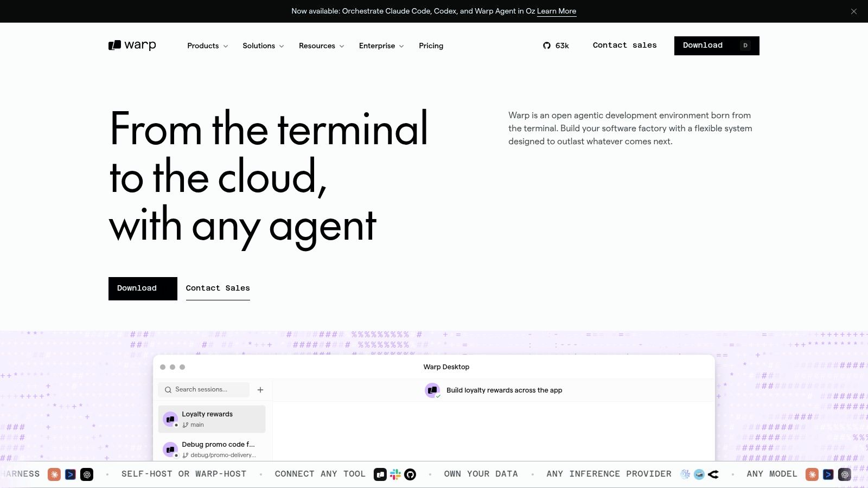Viewport: 868px width, 488px height.
Task: Click OWN YOUR DATA ticker text
Action: [481, 474]
